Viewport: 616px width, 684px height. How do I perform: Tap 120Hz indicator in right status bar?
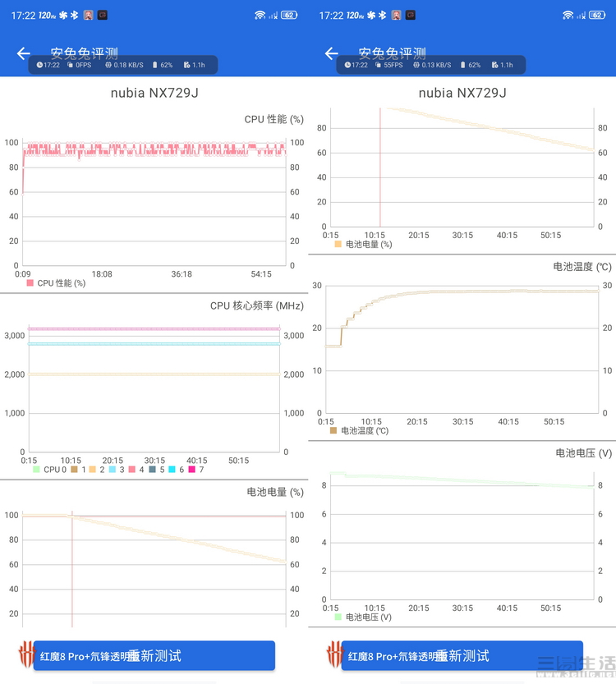point(354,16)
